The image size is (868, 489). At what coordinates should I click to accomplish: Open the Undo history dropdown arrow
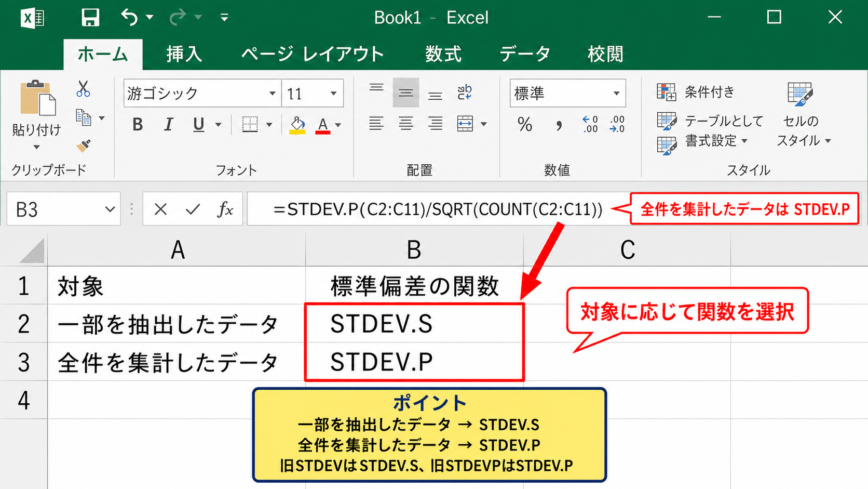(150, 18)
